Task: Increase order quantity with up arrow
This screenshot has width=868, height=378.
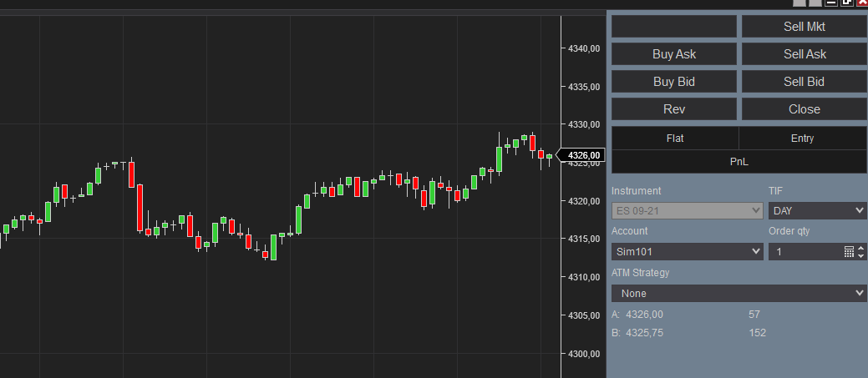Action: click(x=861, y=247)
